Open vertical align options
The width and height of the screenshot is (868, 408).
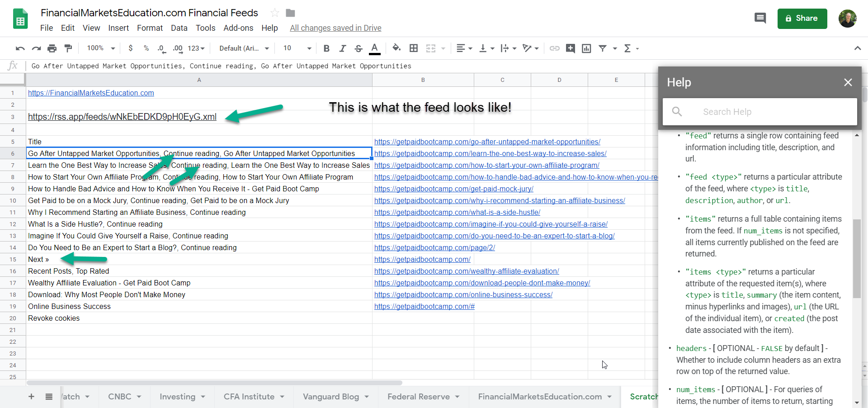point(486,48)
